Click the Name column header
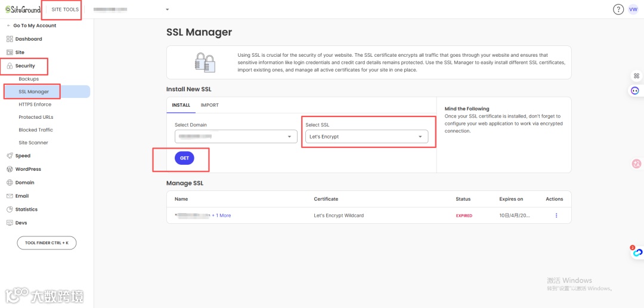 [x=181, y=199]
